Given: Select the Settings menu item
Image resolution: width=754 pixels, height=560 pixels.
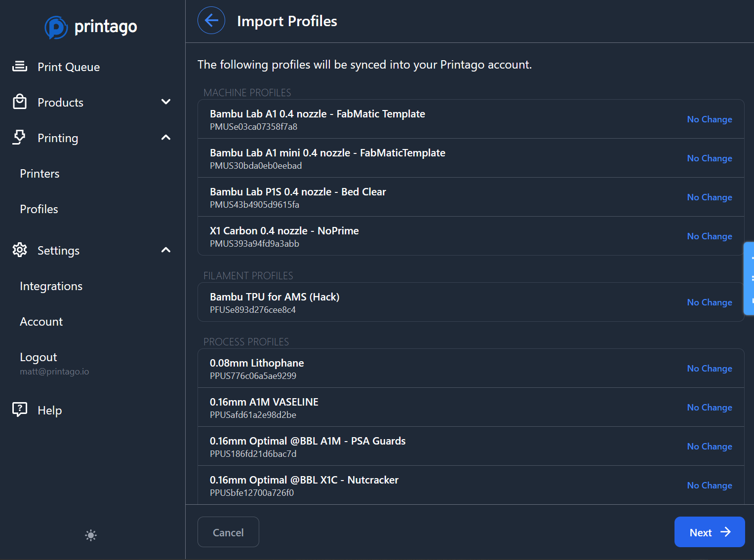Looking at the screenshot, I should click(58, 251).
